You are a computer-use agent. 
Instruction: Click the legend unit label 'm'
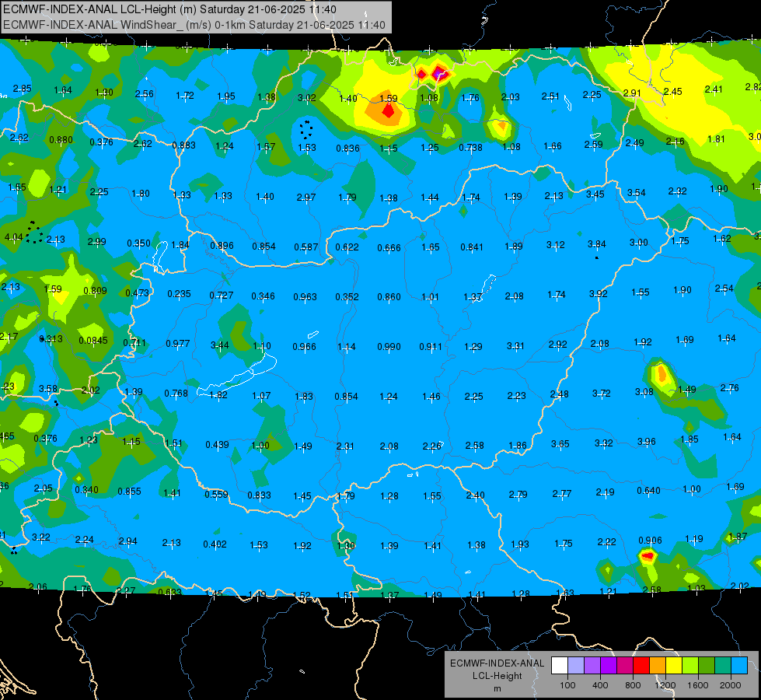(x=497, y=689)
